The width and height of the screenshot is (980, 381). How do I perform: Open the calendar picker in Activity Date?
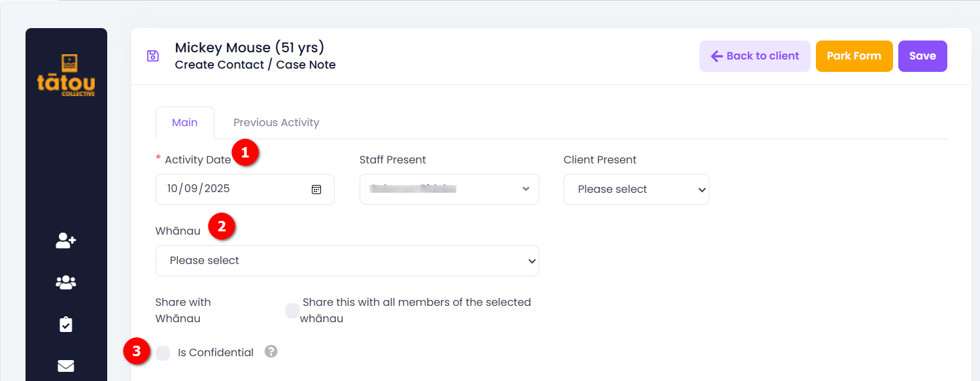pos(316,190)
